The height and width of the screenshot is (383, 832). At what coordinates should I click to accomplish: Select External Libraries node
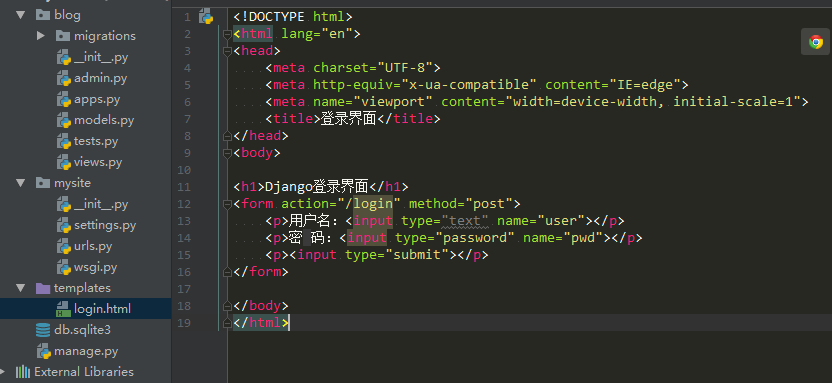[84, 372]
